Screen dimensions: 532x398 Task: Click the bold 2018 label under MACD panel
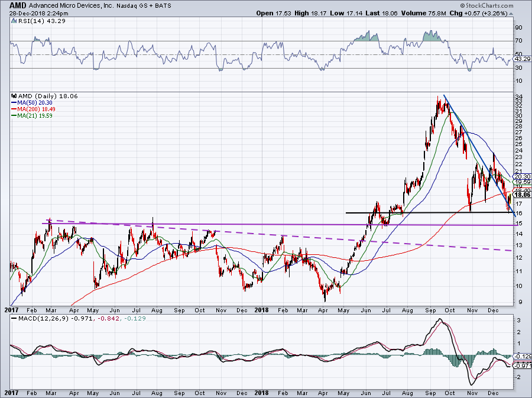[x=262, y=393]
